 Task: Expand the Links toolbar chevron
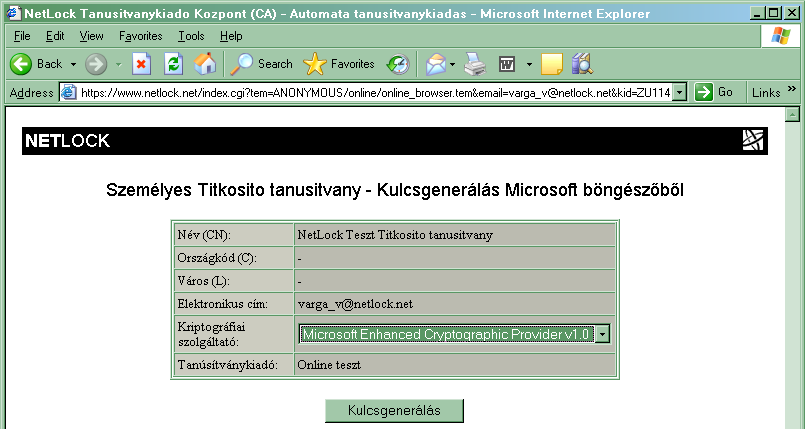[792, 89]
